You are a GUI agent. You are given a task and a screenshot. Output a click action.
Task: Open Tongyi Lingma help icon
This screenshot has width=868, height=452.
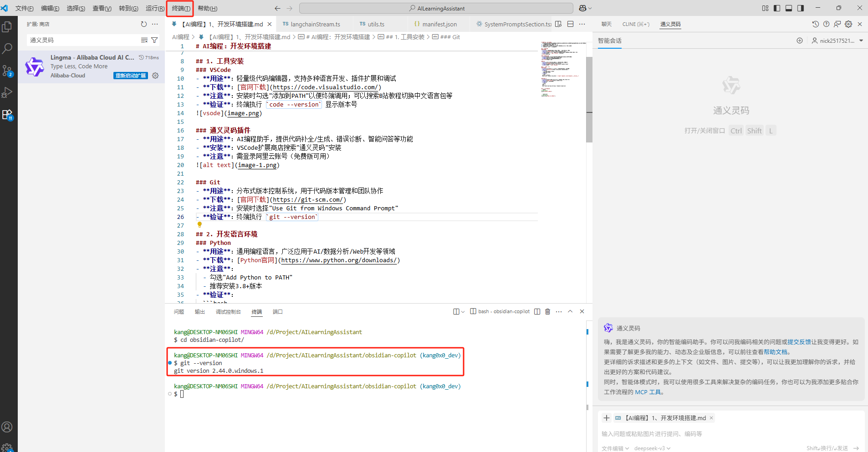click(x=826, y=24)
